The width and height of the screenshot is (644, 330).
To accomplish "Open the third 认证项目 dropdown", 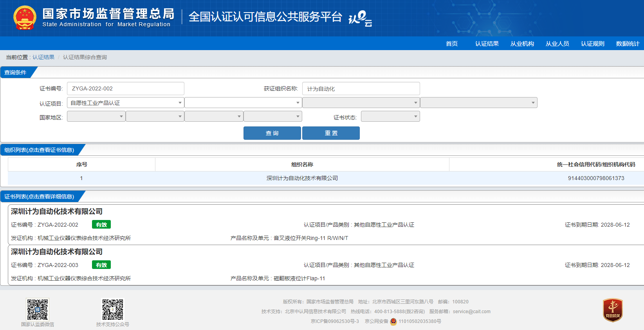I will [361, 103].
